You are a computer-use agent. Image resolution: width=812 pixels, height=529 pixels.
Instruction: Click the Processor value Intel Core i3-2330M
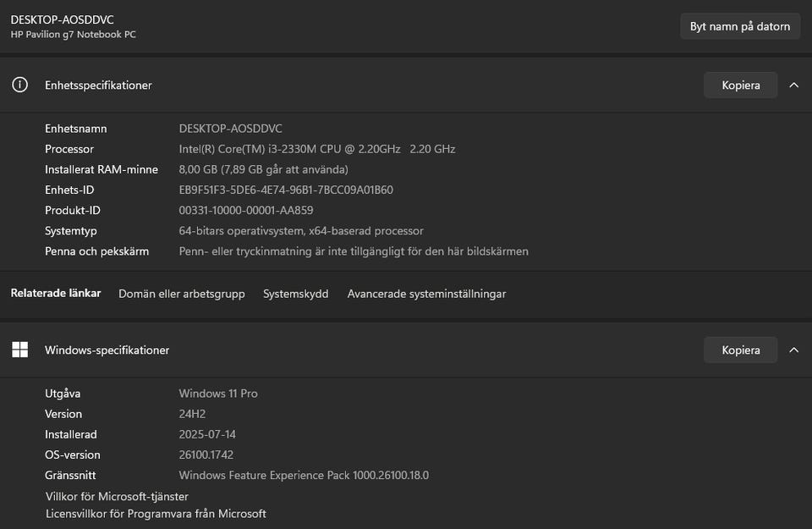click(317, 149)
